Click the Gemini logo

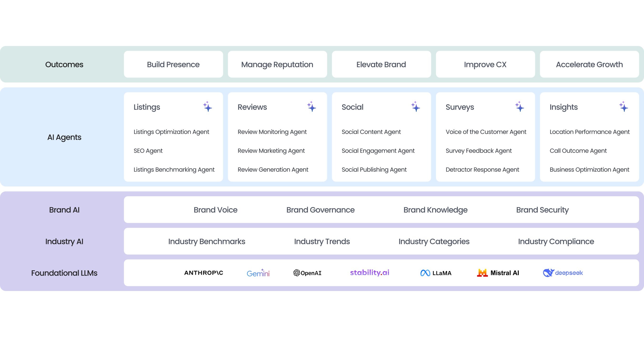click(258, 273)
